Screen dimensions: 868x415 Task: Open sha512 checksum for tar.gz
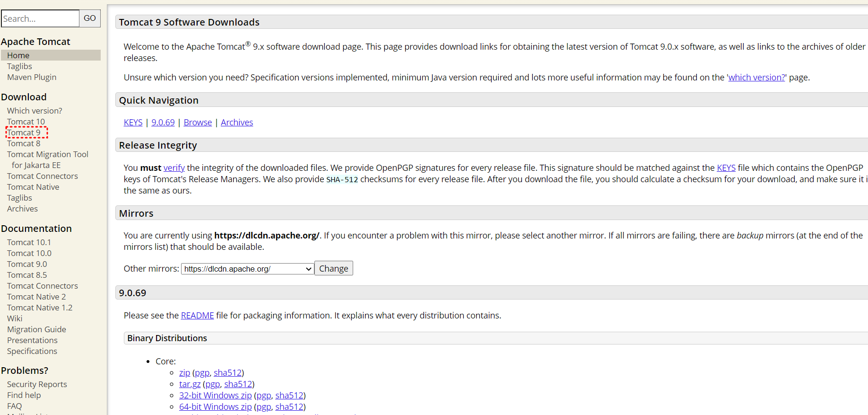pos(238,384)
